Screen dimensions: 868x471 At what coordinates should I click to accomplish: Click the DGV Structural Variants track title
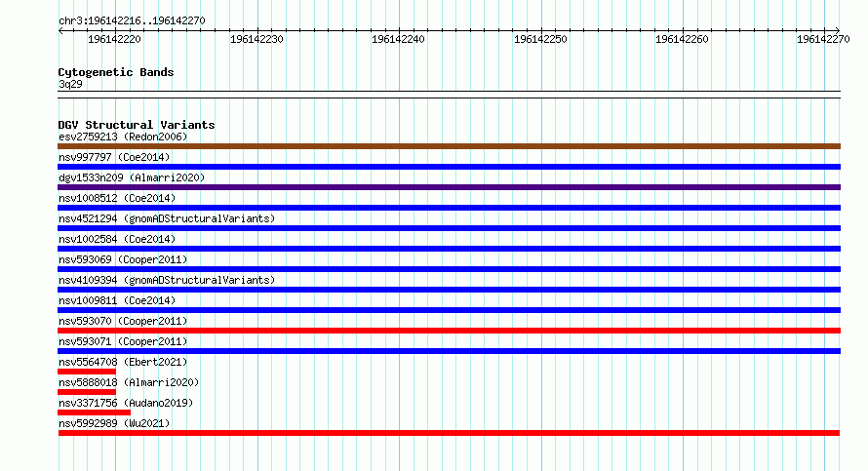click(137, 125)
